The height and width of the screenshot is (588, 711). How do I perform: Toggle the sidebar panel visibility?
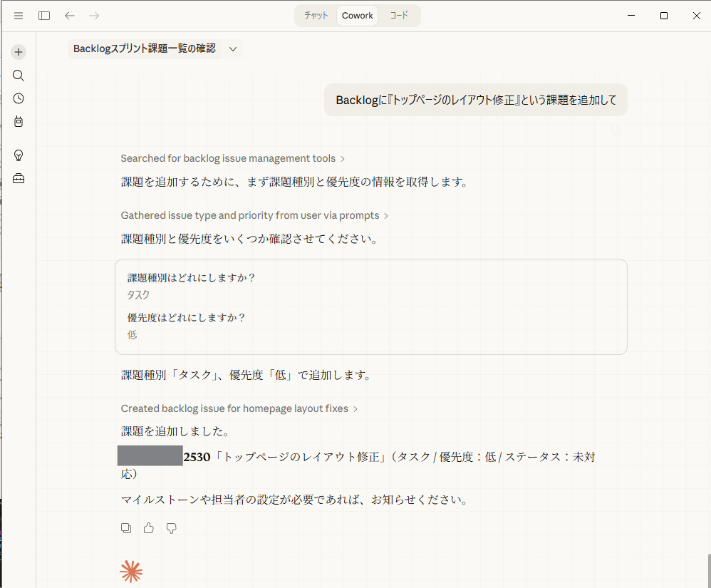pos(43,15)
